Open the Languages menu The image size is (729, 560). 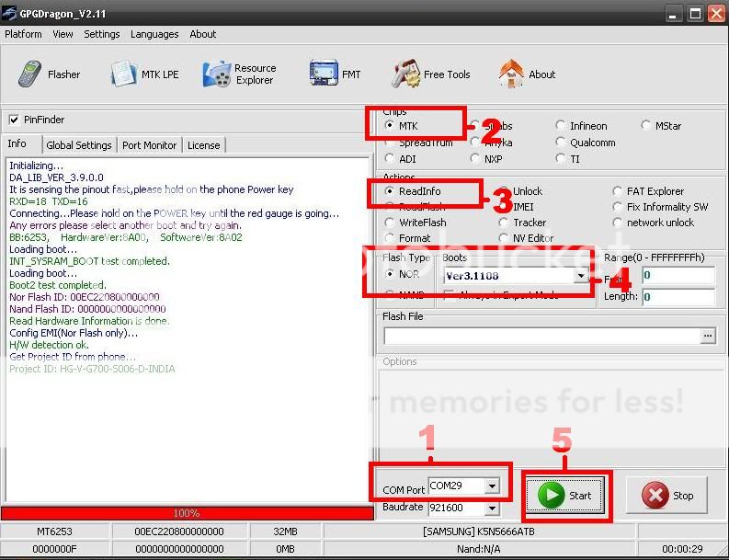click(154, 34)
